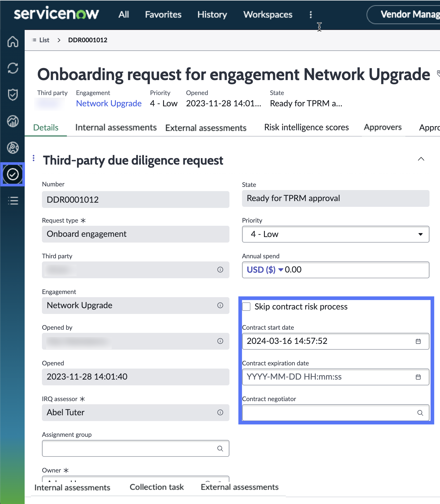Image resolution: width=440 pixels, height=504 pixels.
Task: Click the ServiceNow logo
Action: [56, 14]
